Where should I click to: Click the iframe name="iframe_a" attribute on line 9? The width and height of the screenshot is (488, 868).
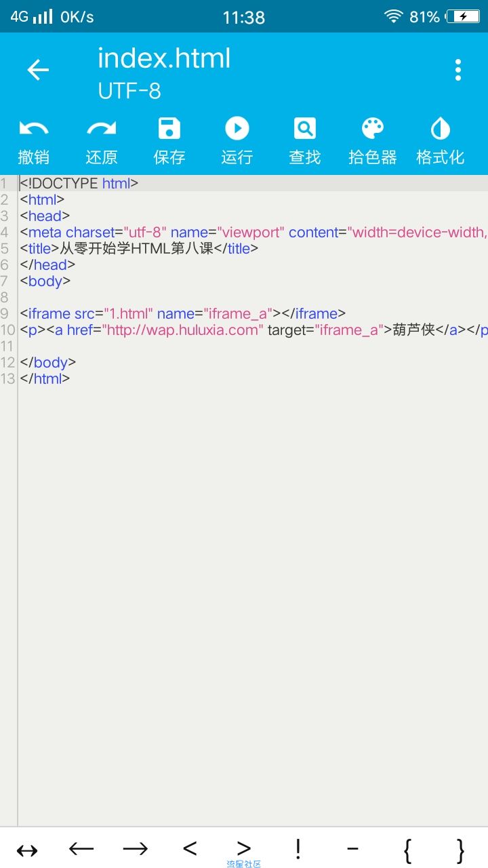[215, 313]
